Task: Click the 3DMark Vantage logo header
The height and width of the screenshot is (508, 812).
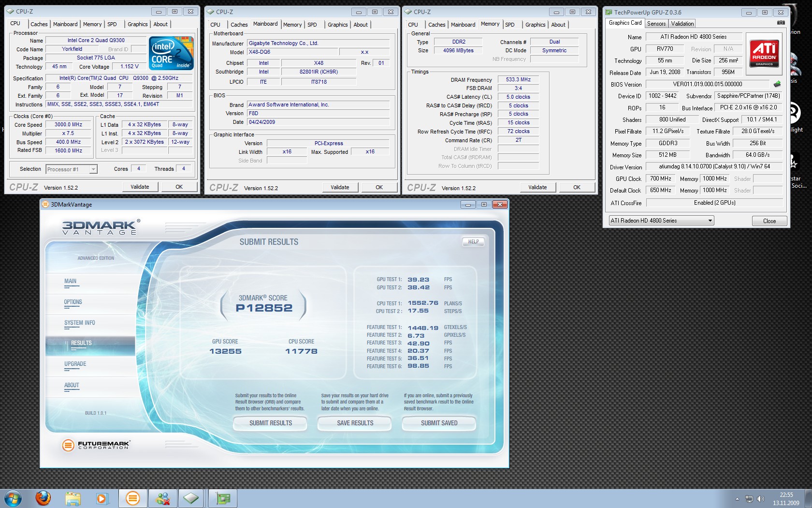Action: click(101, 227)
